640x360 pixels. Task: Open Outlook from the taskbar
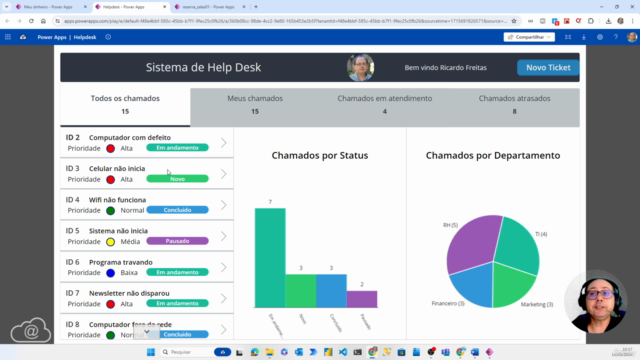(x=299, y=352)
